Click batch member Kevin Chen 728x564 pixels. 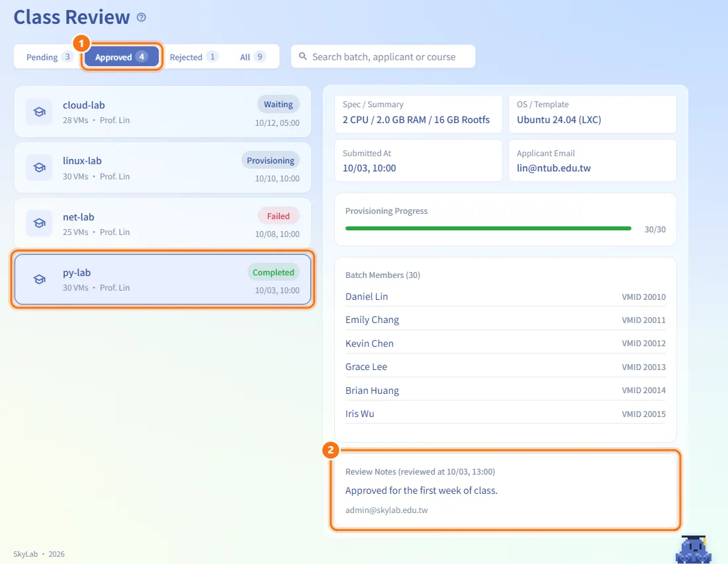coord(369,344)
